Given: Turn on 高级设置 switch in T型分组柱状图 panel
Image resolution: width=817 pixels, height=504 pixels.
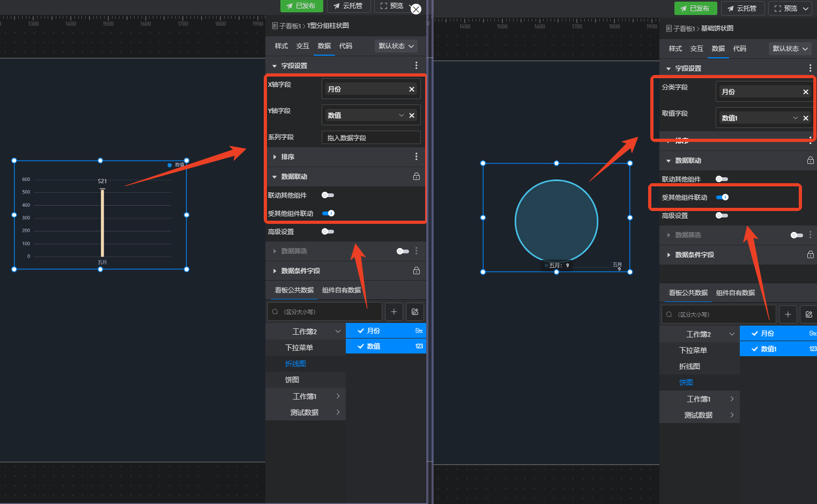Looking at the screenshot, I should coord(328,232).
